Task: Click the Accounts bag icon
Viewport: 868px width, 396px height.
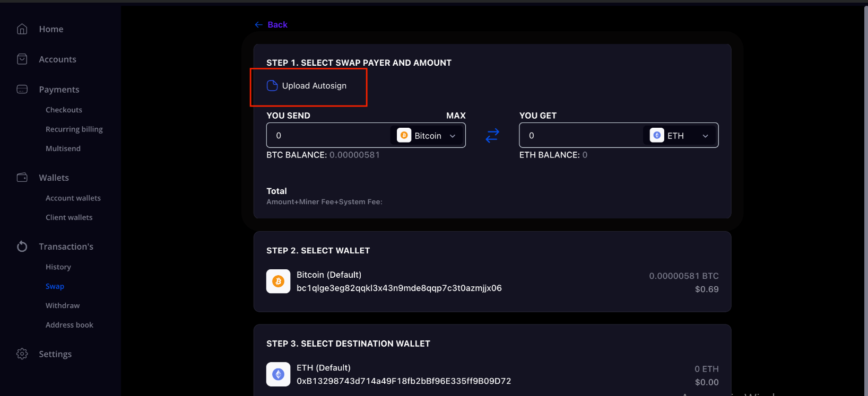Action: 22,59
